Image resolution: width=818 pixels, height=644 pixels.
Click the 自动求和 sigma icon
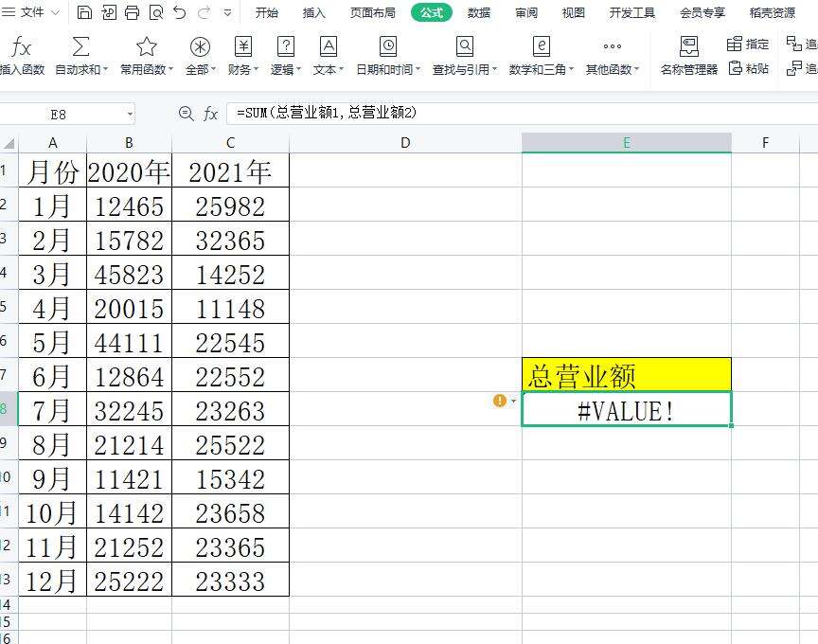[80, 46]
